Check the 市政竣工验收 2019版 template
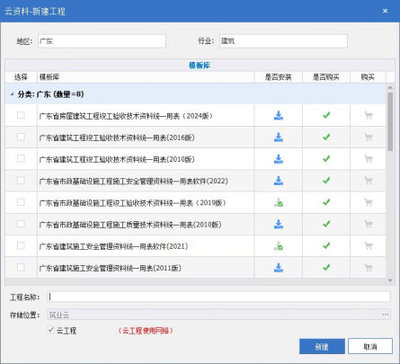 (x=21, y=202)
